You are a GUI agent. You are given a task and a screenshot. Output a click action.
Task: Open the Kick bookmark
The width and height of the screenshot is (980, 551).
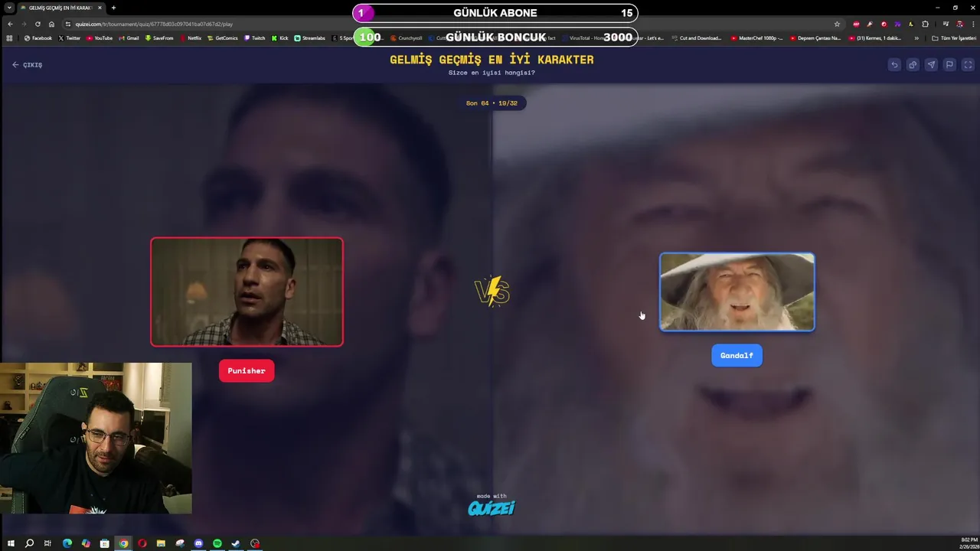[x=280, y=38]
